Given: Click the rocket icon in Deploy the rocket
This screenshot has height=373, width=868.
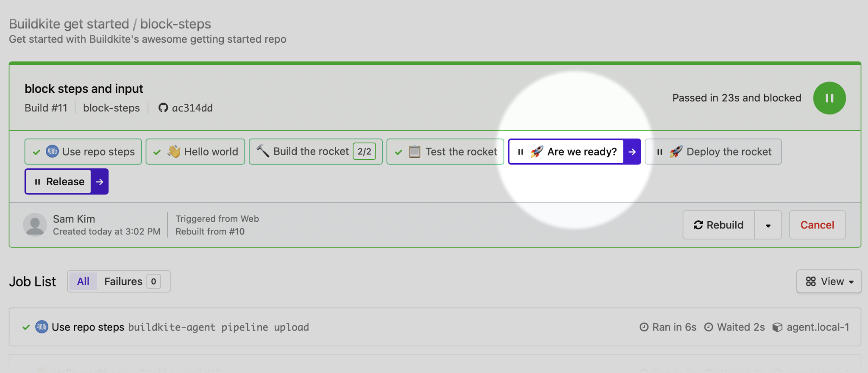Looking at the screenshot, I should coord(676,151).
